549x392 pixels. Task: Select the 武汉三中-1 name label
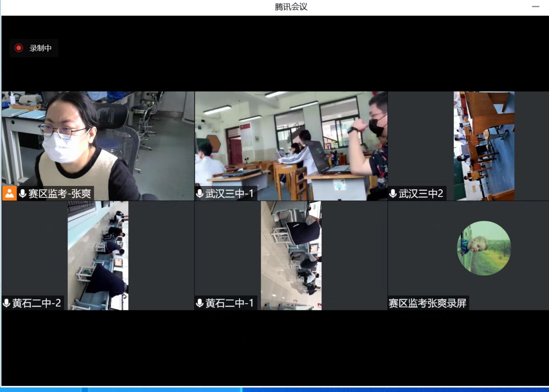click(229, 194)
